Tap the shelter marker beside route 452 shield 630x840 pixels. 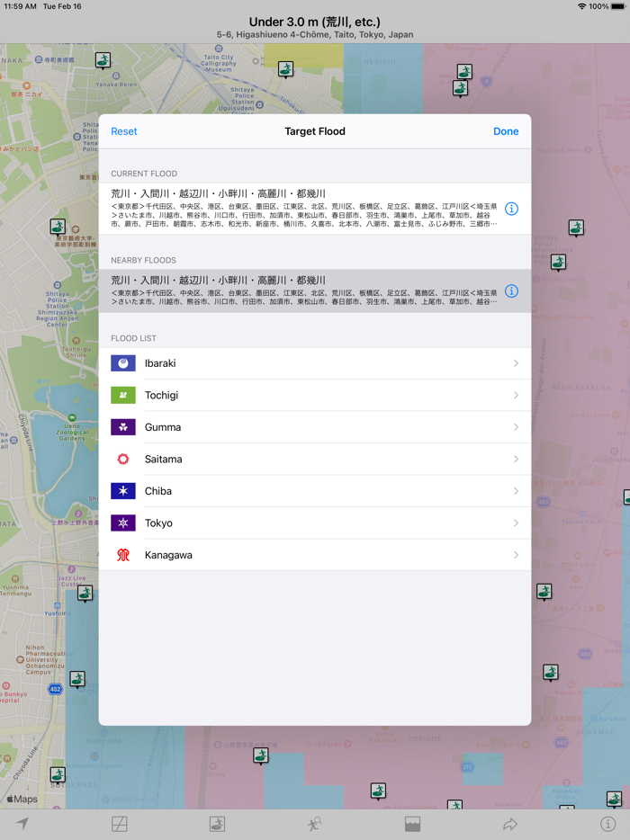click(x=77, y=679)
